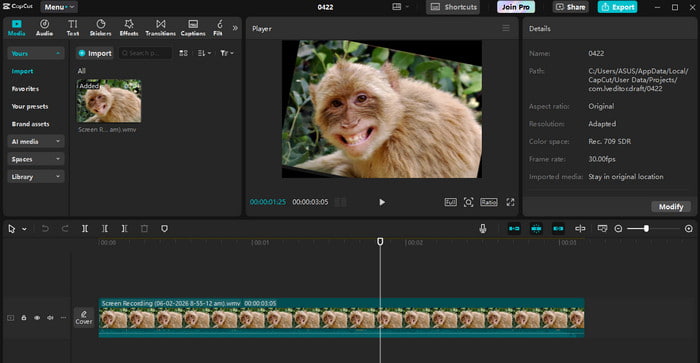Viewport: 700px width, 363px height.
Task: Open the Effects tab
Action: click(x=129, y=28)
